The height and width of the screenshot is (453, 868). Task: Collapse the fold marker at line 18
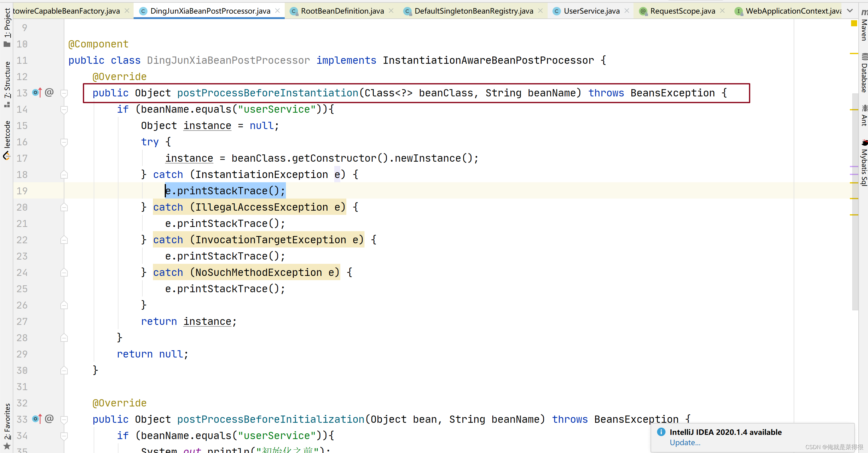pyautogui.click(x=64, y=174)
